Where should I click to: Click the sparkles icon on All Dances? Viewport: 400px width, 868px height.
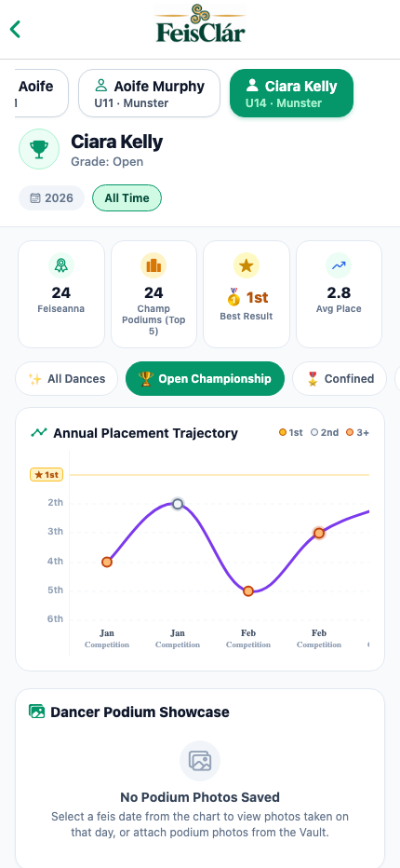(x=34, y=379)
